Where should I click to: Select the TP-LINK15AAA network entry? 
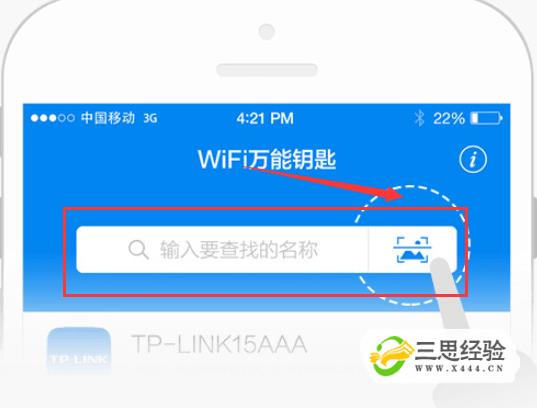(x=219, y=344)
